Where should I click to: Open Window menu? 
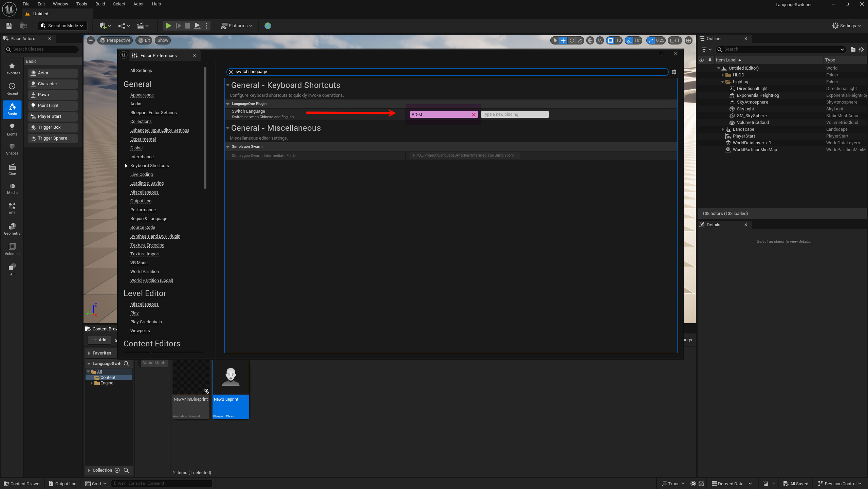[x=60, y=4]
